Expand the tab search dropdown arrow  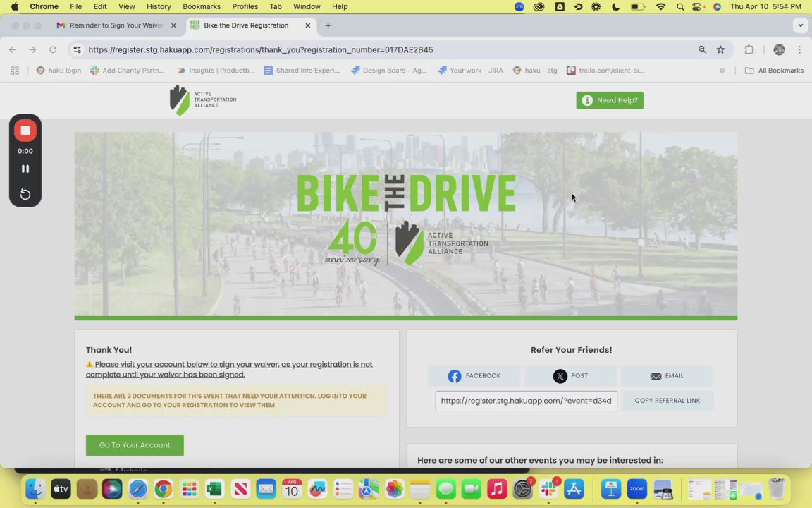click(800, 25)
